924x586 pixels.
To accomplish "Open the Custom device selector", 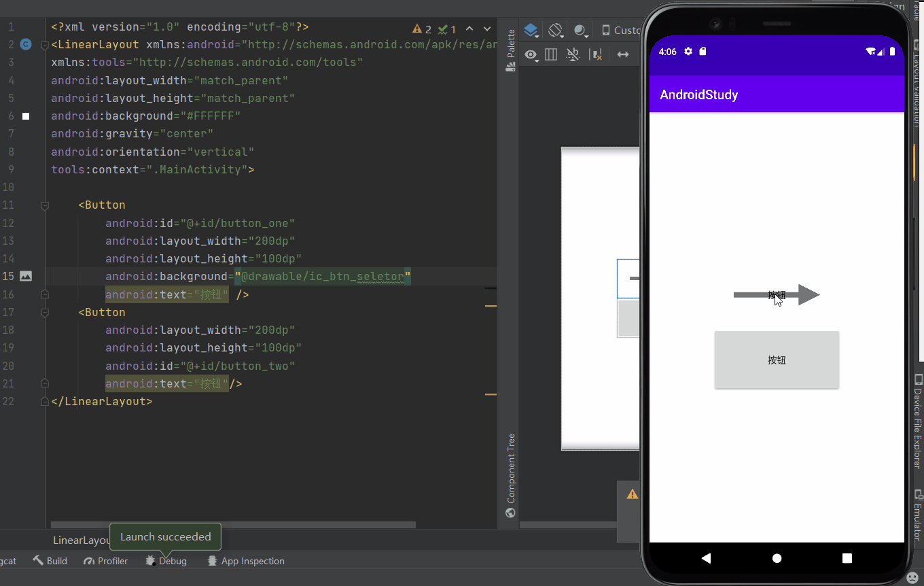I will coord(620,31).
